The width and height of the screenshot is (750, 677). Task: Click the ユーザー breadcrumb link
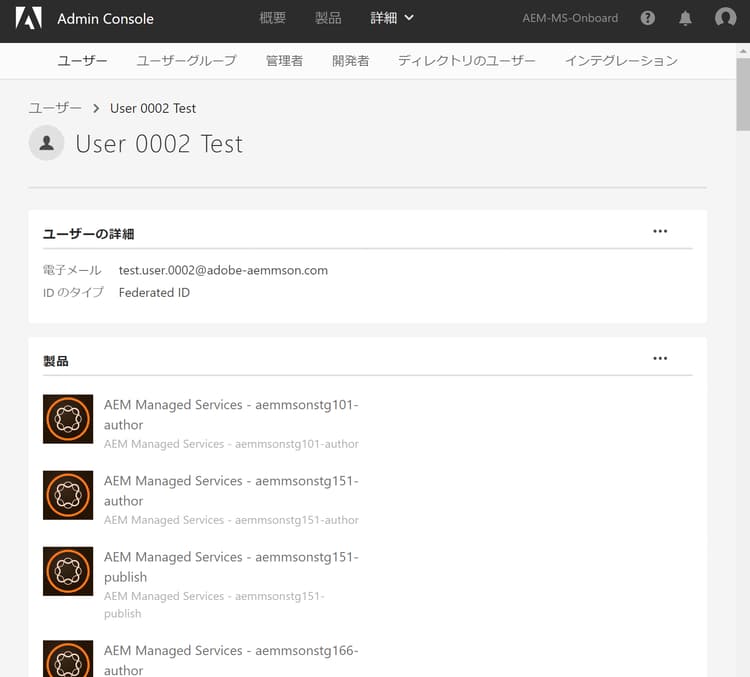coord(55,108)
